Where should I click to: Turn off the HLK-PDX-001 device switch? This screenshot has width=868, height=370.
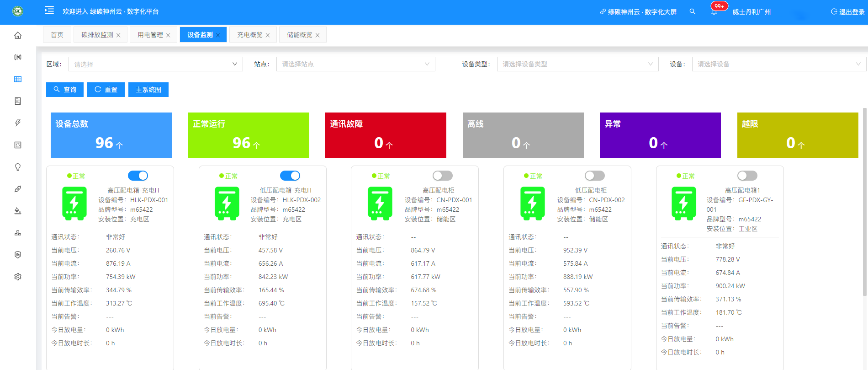[x=138, y=176]
